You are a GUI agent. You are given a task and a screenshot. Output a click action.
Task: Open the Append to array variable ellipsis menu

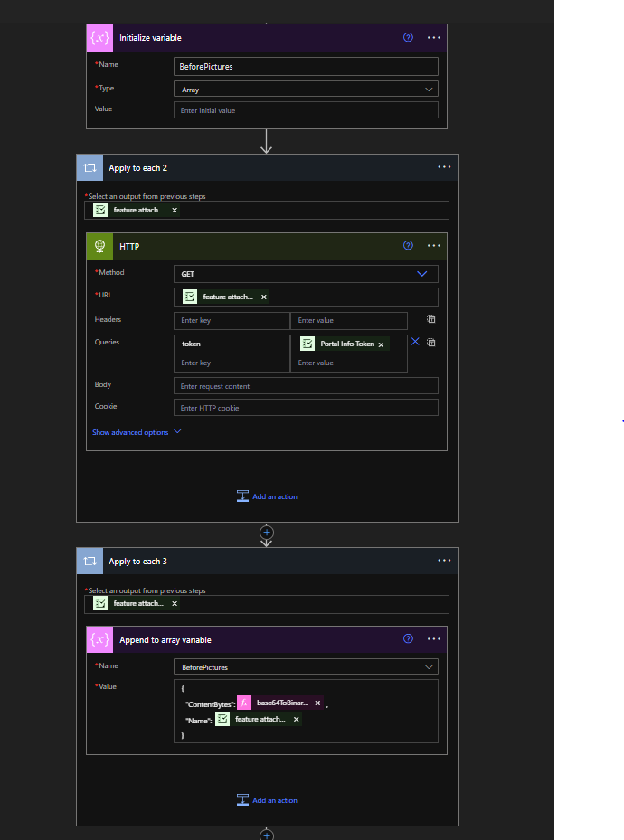point(434,638)
